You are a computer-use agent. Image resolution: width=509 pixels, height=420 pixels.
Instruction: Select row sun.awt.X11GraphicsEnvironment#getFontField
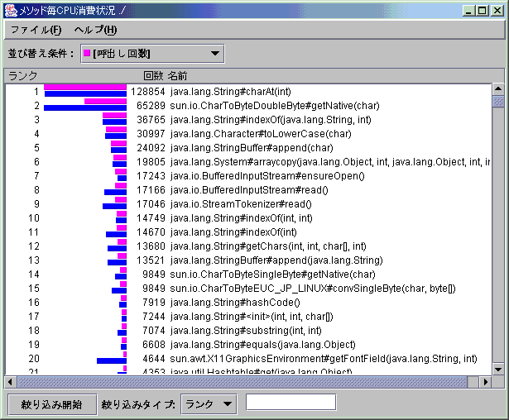pos(248,358)
